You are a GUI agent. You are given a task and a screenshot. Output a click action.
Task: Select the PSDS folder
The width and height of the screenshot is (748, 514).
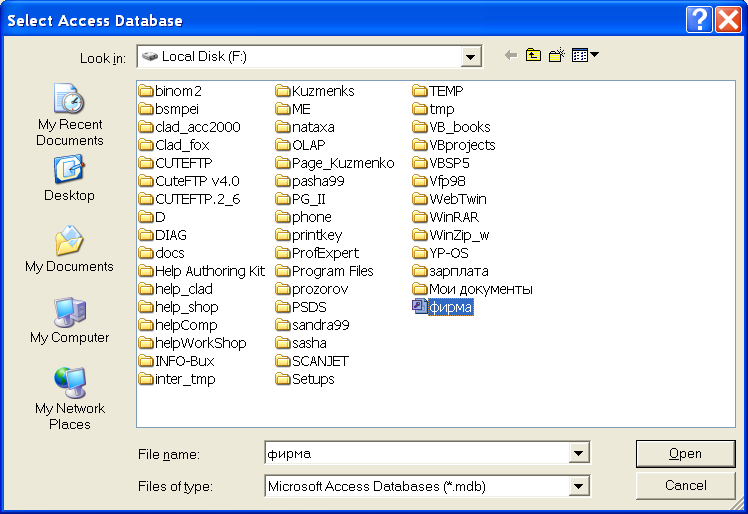301,307
